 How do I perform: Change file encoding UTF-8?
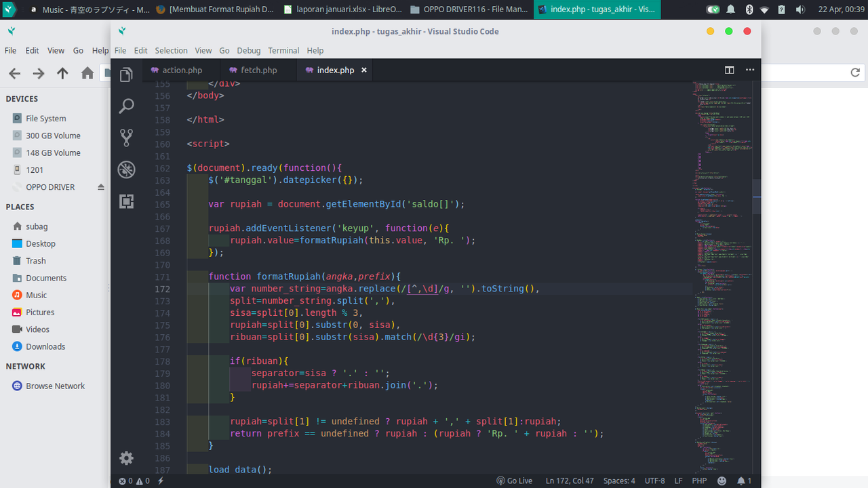click(x=655, y=481)
